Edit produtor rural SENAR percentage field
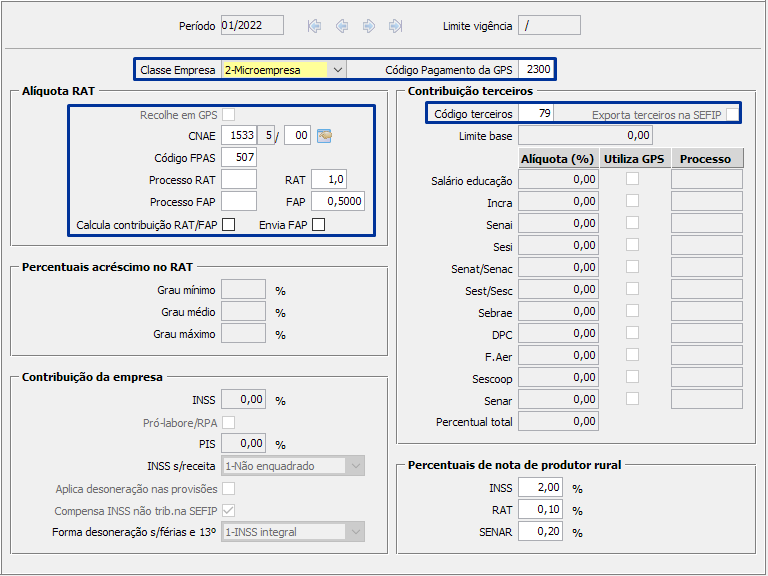The width and height of the screenshot is (768, 576). click(540, 532)
